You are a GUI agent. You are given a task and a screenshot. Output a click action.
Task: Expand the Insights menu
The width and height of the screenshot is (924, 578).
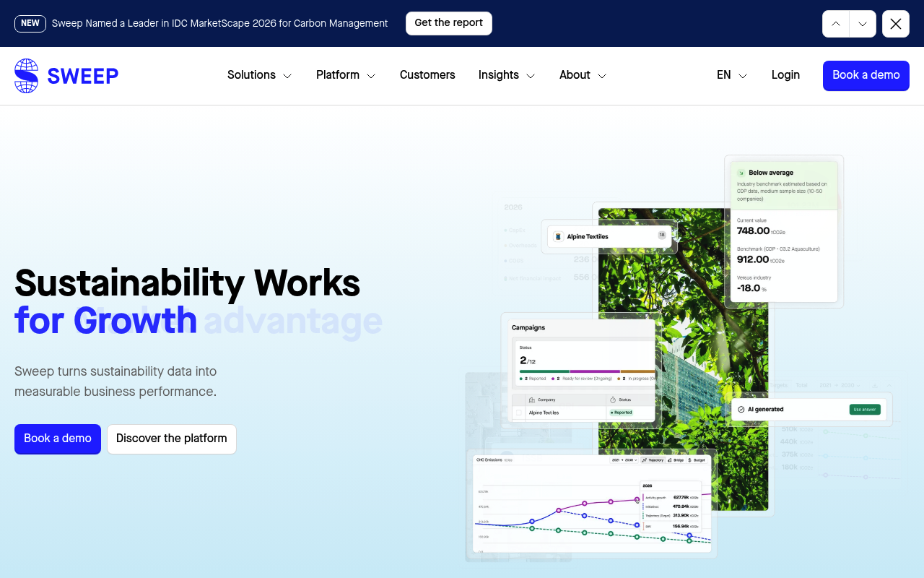click(x=507, y=75)
